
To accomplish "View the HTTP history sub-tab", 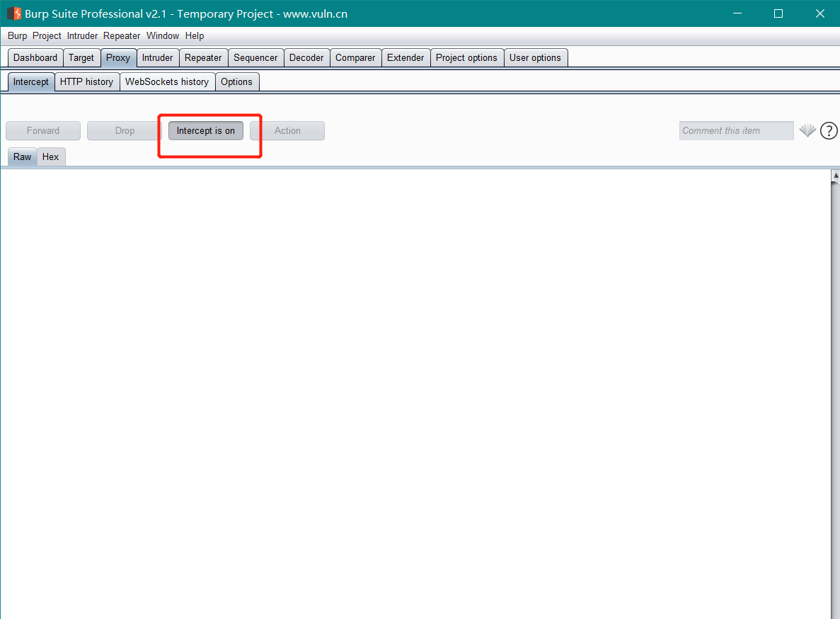I will (x=87, y=82).
